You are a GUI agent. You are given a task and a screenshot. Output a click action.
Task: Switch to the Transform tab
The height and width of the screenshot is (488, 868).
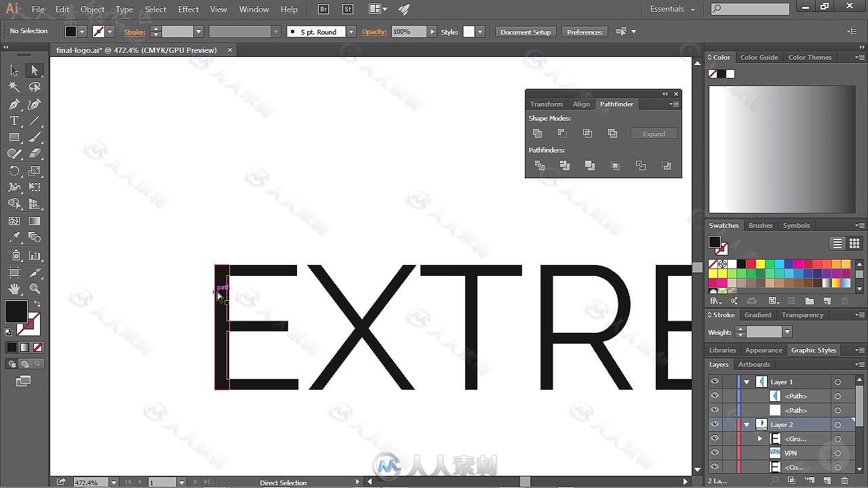click(547, 104)
